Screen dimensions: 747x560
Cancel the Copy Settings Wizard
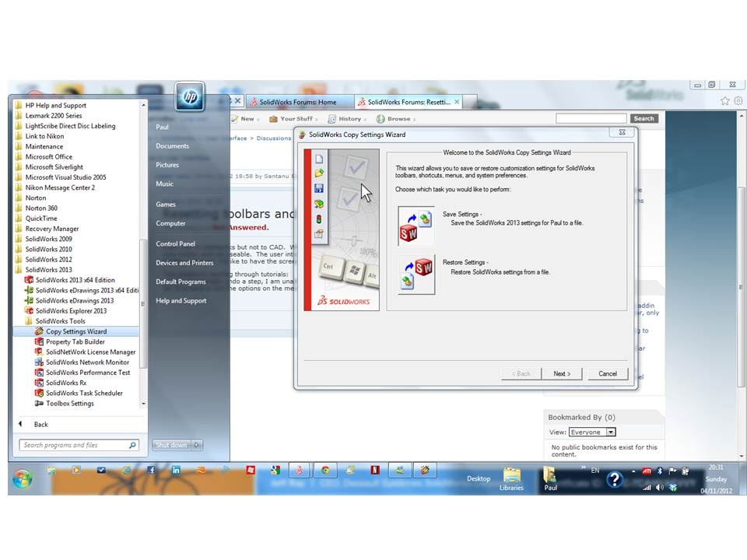coord(608,374)
